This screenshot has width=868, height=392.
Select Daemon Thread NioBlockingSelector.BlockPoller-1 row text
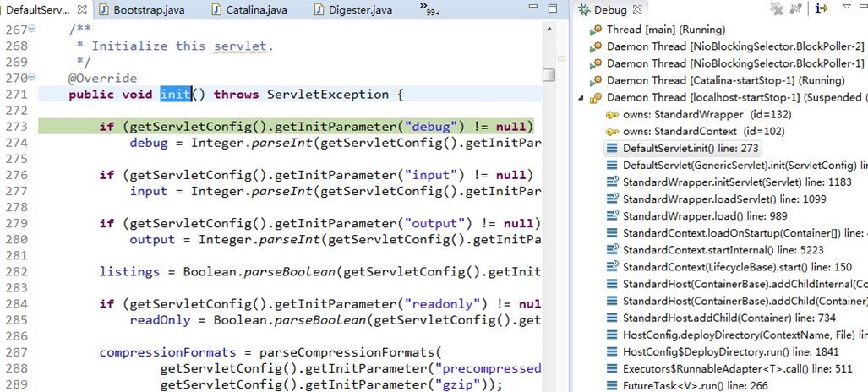tap(735, 63)
